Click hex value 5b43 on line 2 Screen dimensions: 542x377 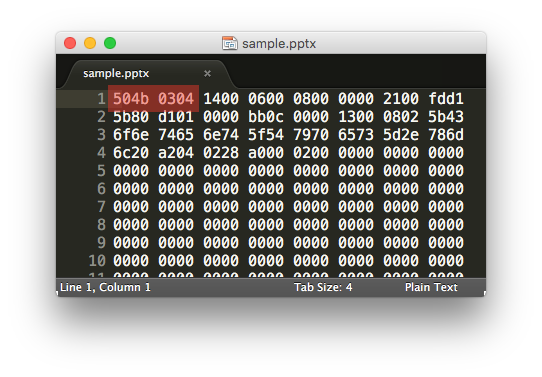[446, 117]
